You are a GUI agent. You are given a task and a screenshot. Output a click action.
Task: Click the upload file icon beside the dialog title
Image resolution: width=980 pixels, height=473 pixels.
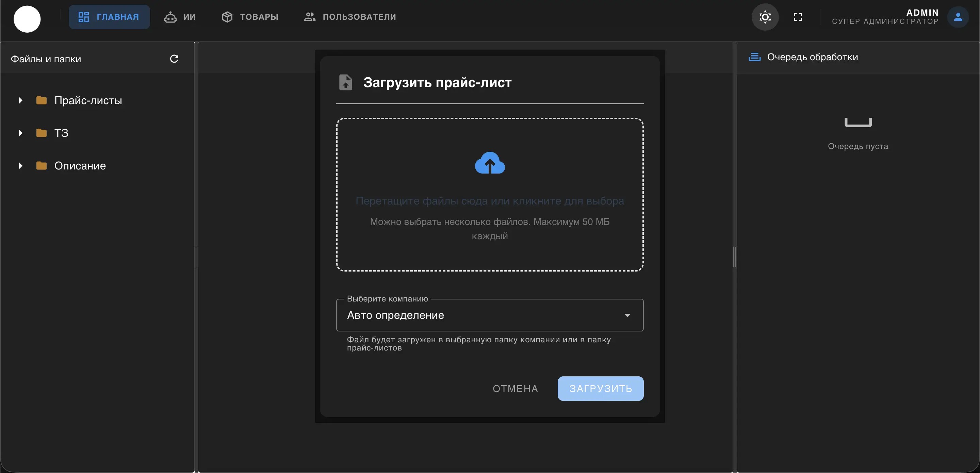click(x=345, y=82)
